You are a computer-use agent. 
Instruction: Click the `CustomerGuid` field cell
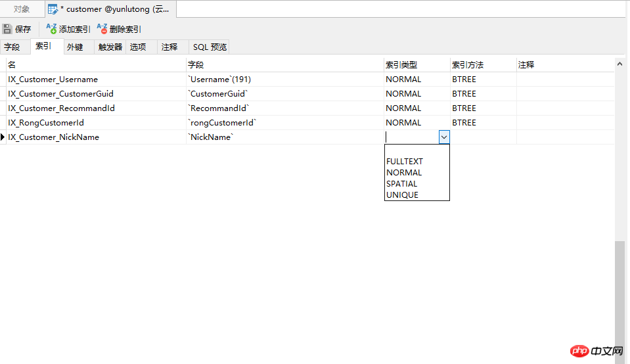285,93
